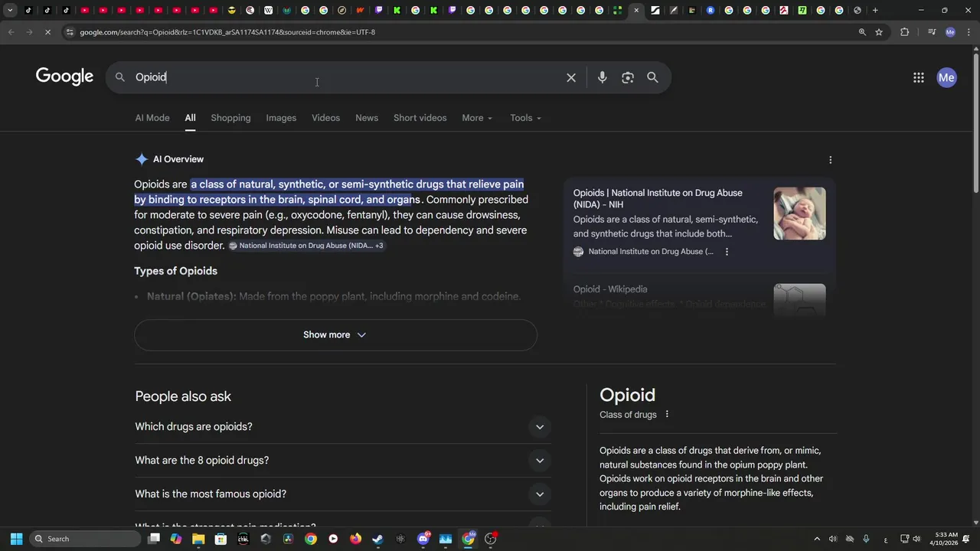Viewport: 980px width, 551px height.
Task: Select the All results tab
Action: point(190,118)
